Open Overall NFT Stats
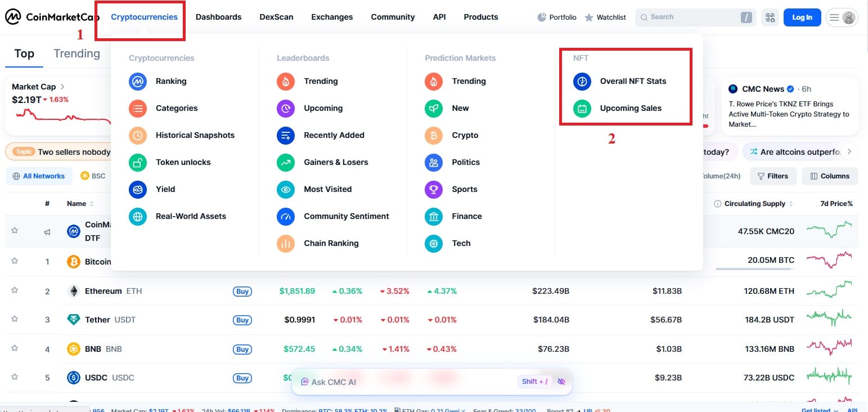Viewport: 868px width, 412px height. [620, 81]
